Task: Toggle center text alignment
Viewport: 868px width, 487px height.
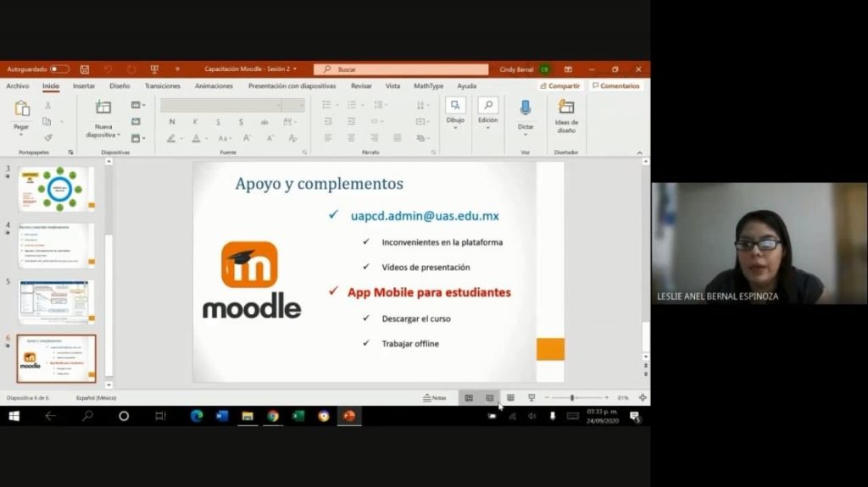Action: 352,138
